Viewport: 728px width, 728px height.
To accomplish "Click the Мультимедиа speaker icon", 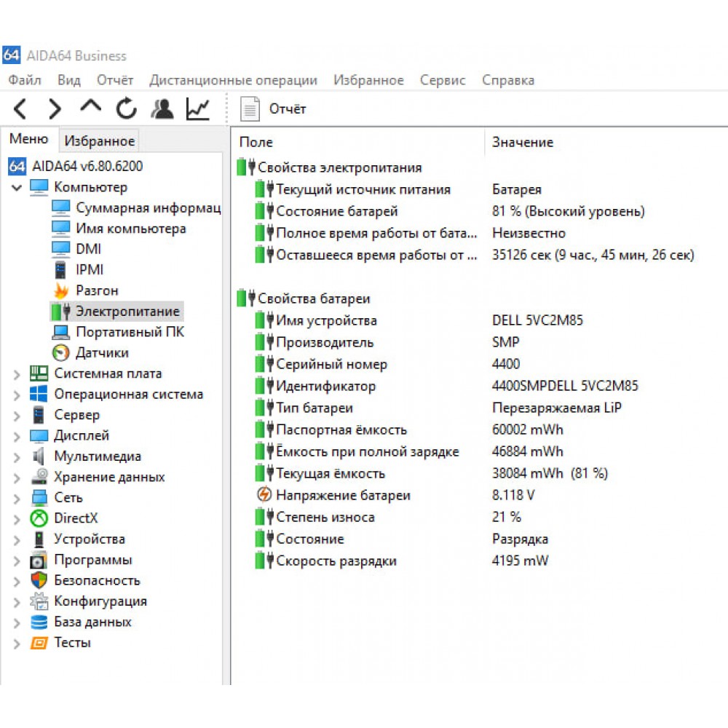I will coord(39,456).
